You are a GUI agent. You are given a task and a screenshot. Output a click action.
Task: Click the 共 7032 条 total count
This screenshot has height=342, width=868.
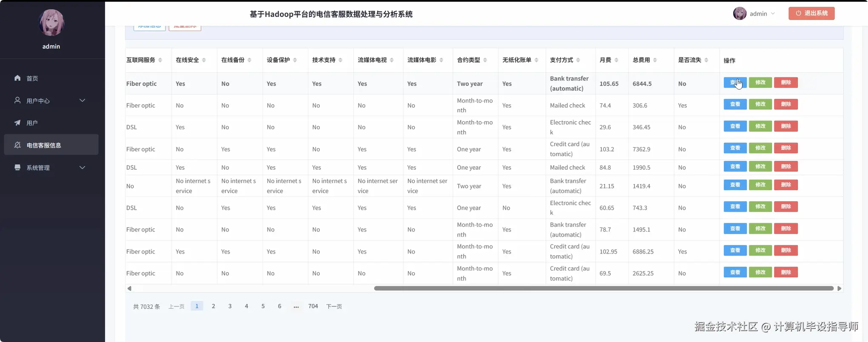click(x=146, y=307)
